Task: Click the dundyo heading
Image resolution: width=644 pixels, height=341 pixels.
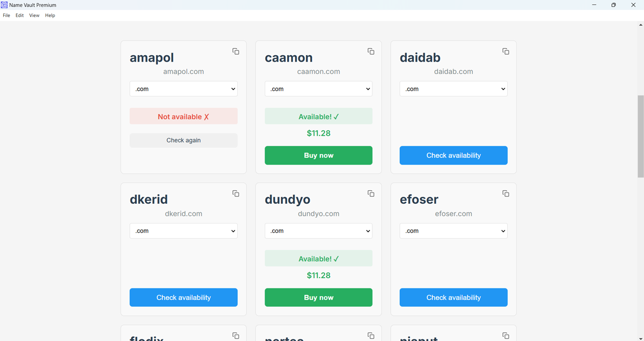Action: tap(288, 200)
